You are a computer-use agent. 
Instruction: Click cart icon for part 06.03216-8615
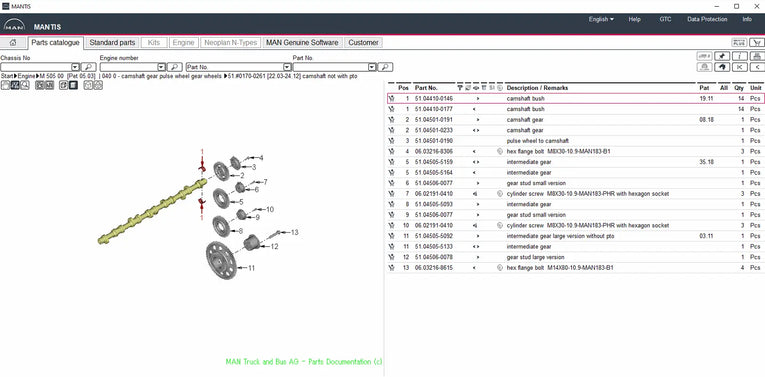pos(391,268)
